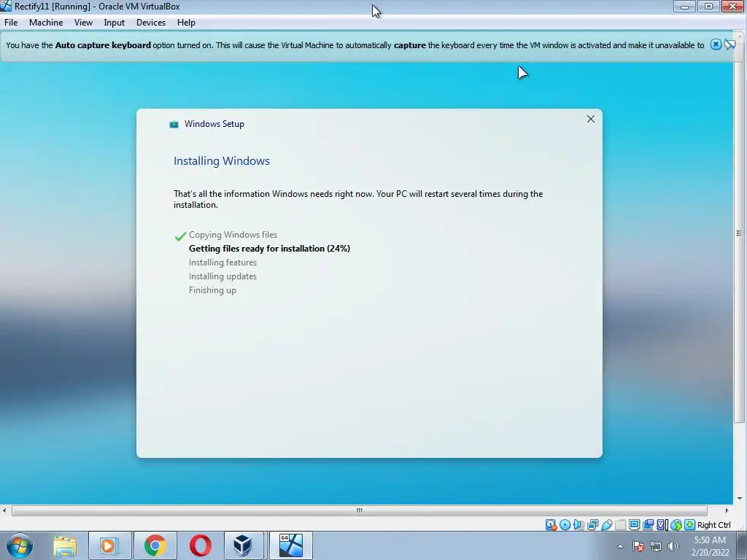This screenshot has height=560, width=747.
Task: Click the 'Finishing up' step
Action: tap(212, 290)
